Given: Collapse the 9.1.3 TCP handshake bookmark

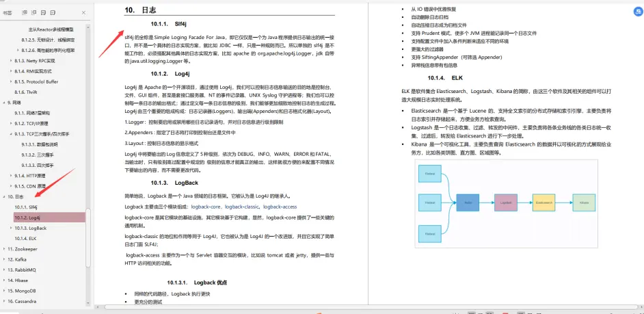Looking at the screenshot, I should [x=11, y=134].
